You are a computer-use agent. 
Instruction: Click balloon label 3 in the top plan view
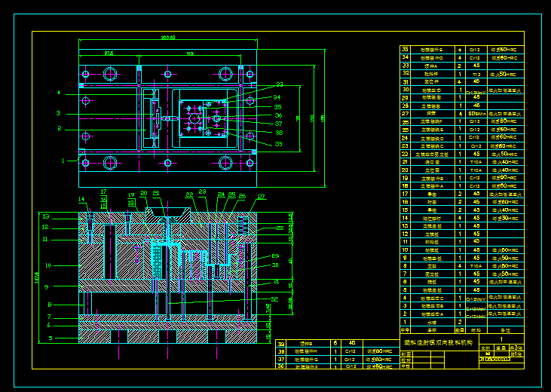[x=58, y=113]
